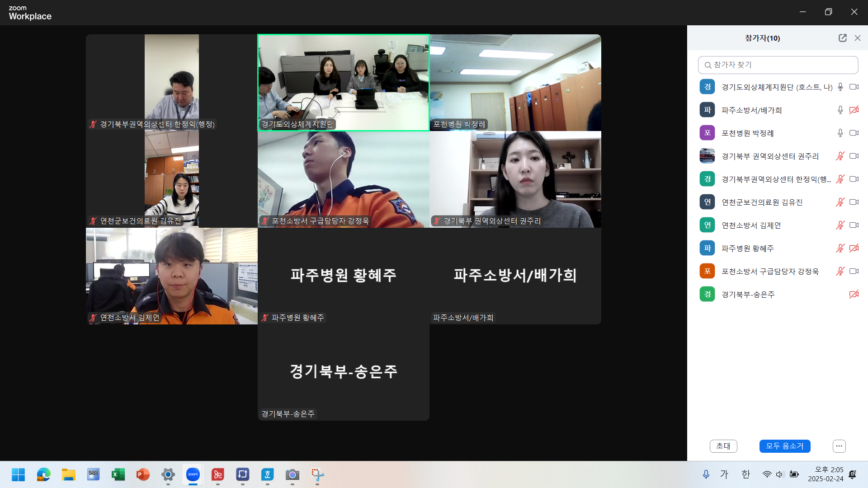Click the participant search field
This screenshot has height=488, width=868.
[x=778, y=65]
